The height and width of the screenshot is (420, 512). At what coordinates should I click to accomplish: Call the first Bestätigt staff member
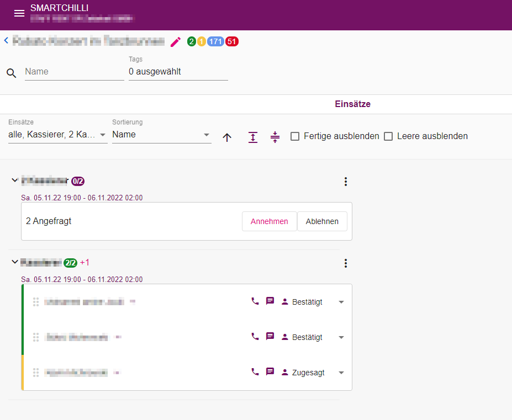point(255,301)
